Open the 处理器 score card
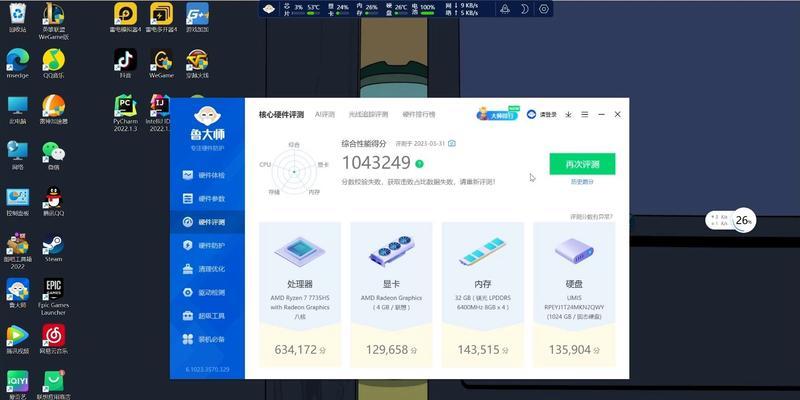The width and height of the screenshot is (800, 400). pos(300,294)
